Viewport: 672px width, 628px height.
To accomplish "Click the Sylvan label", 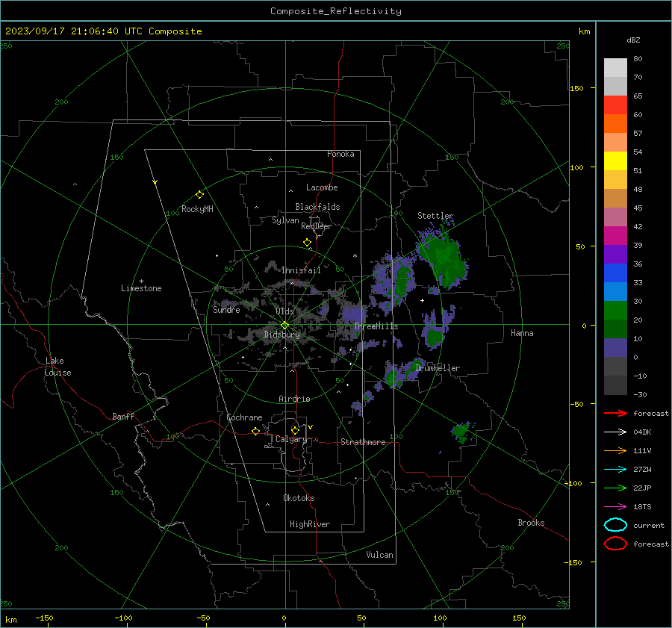I will click(285, 220).
